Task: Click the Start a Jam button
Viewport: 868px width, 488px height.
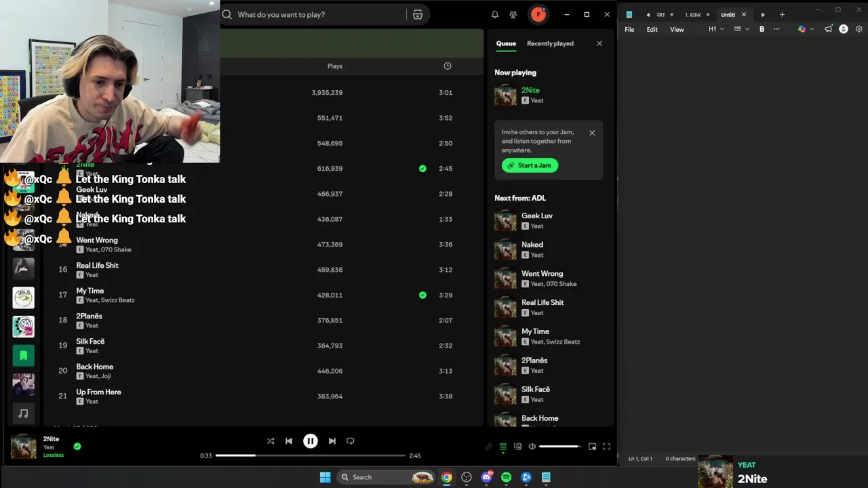Action: pyautogui.click(x=530, y=165)
